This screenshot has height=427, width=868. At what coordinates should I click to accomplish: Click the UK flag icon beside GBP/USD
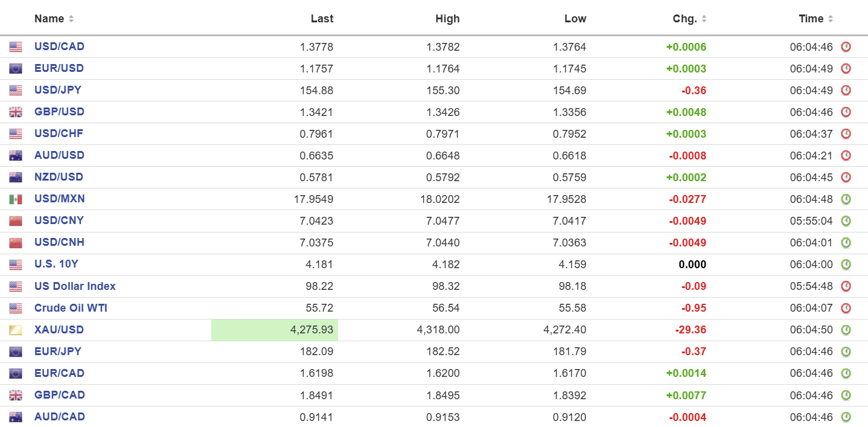16,112
